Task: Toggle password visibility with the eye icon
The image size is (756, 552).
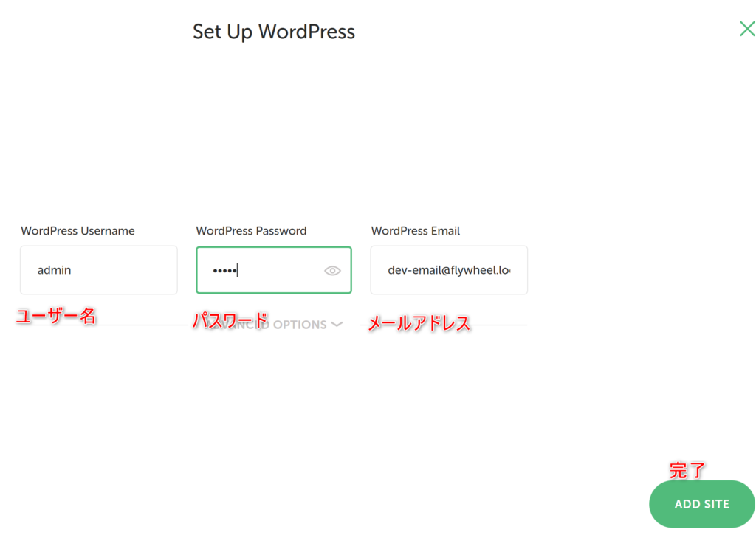Action: [x=332, y=271]
